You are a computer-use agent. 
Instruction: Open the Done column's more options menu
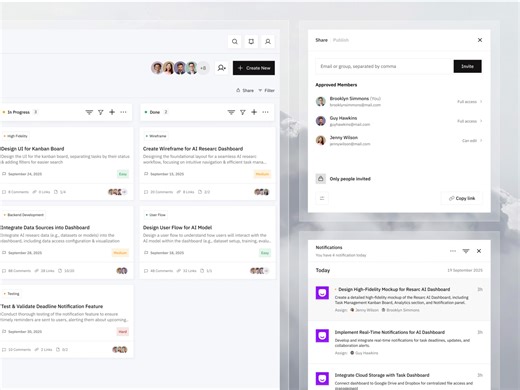[265, 112]
